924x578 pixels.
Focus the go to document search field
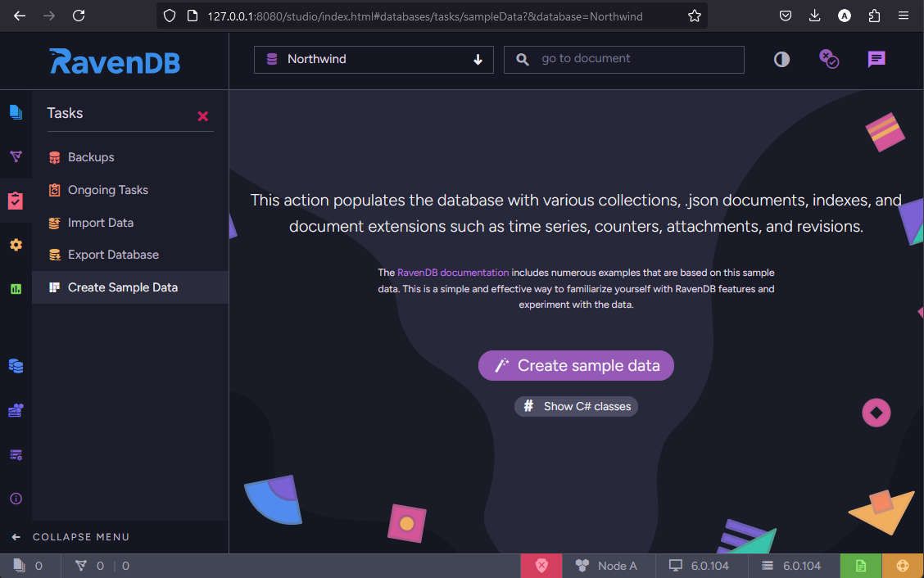click(x=624, y=60)
